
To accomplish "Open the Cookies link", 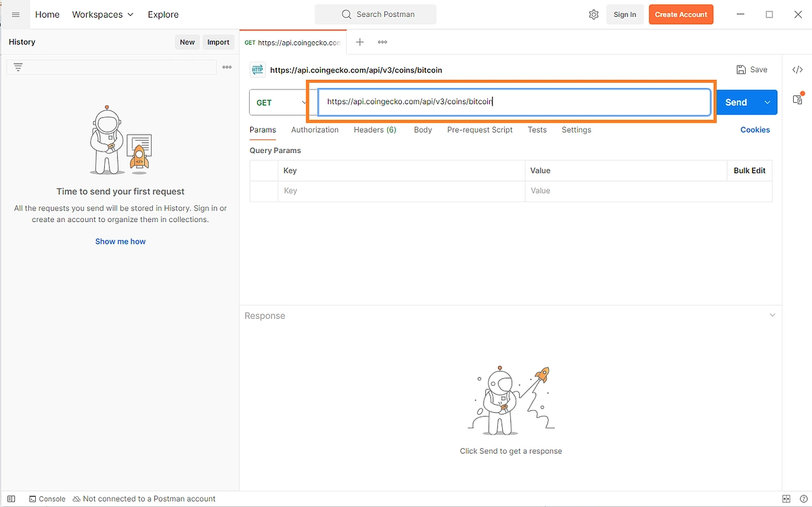I will pos(755,130).
